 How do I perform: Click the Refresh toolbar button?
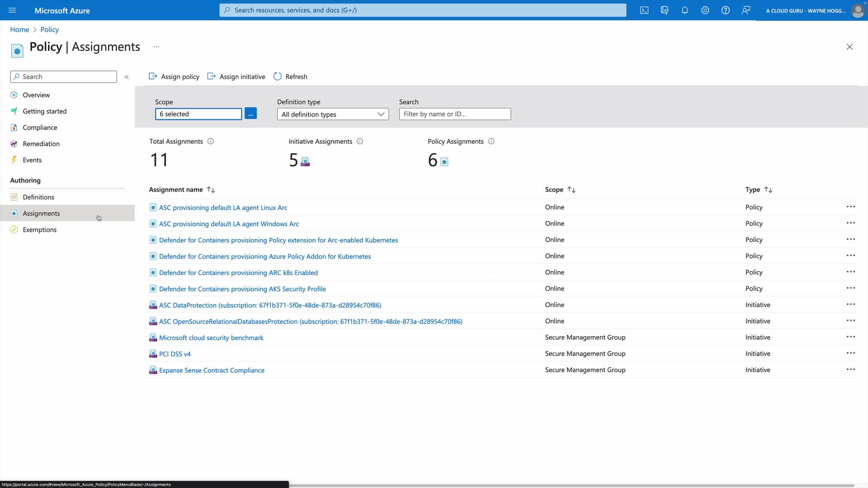pos(290,77)
